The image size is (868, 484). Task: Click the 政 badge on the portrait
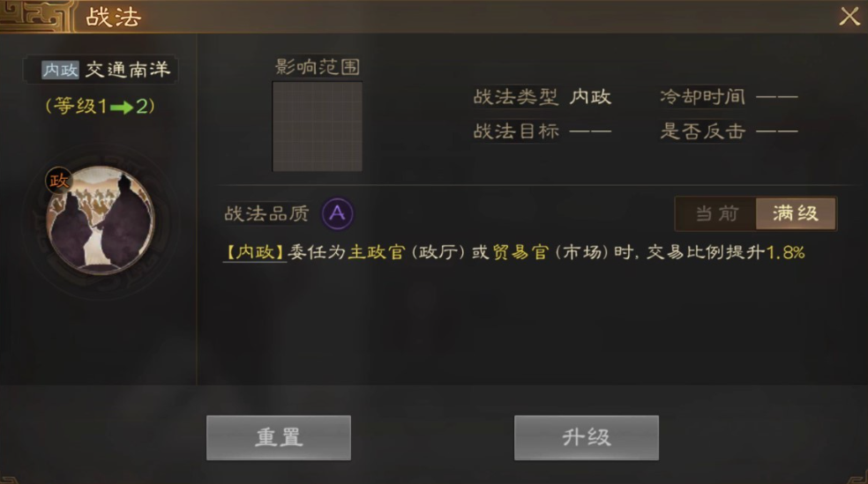tap(59, 181)
